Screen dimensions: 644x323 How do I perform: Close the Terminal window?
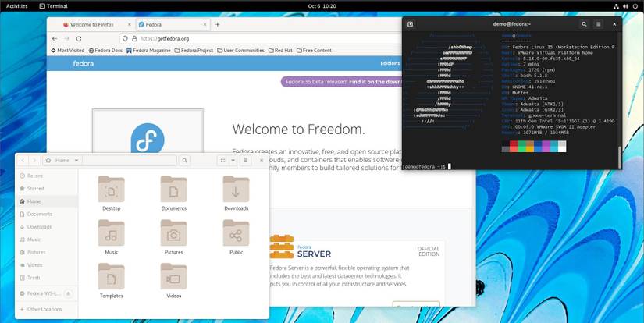(x=614, y=24)
